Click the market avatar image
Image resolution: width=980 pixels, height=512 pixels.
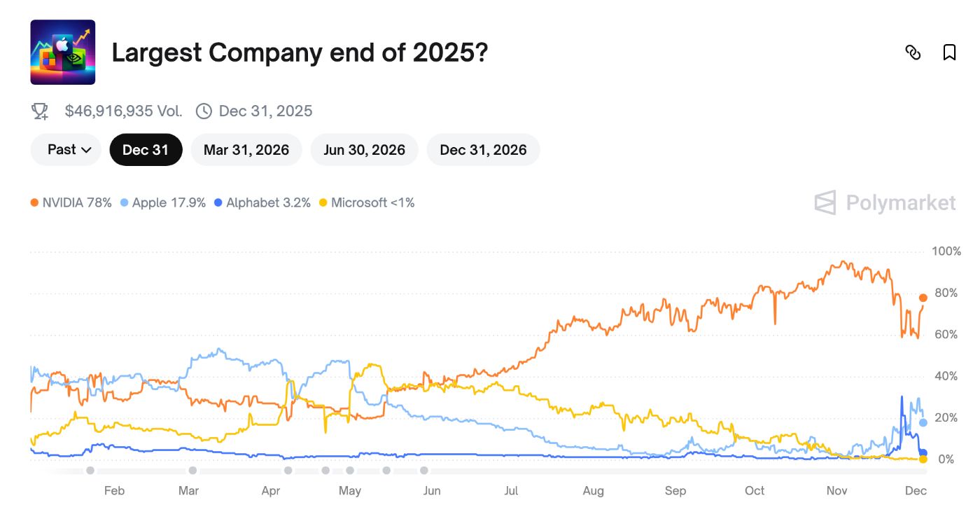coord(63,50)
